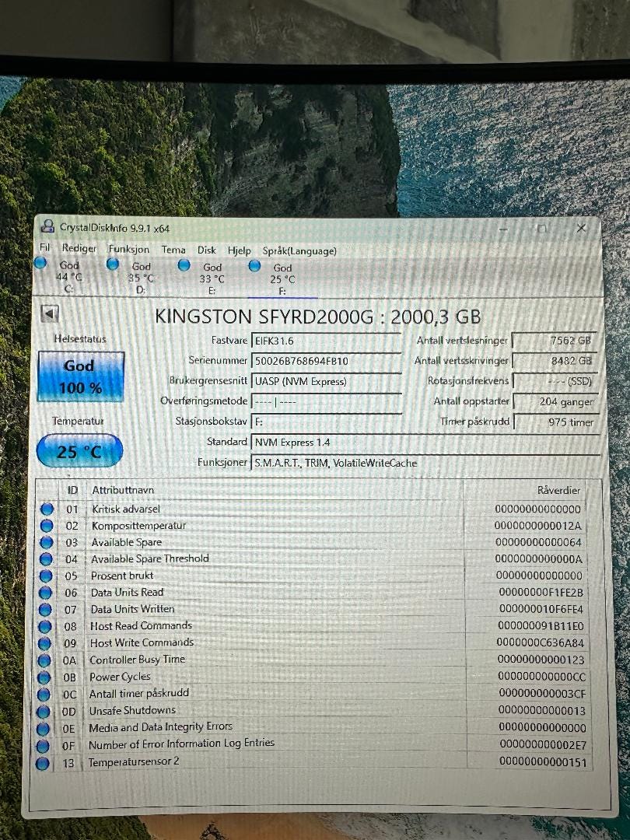Select drive E: tab at 33 °C

point(204,278)
